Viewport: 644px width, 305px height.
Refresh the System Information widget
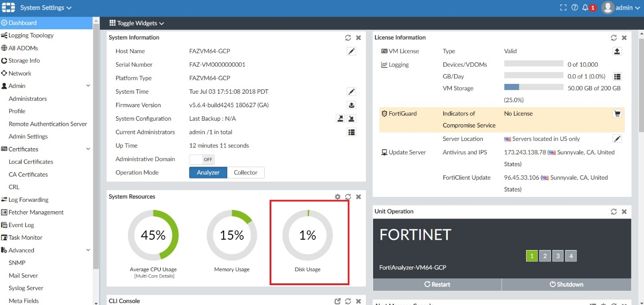[x=348, y=38]
